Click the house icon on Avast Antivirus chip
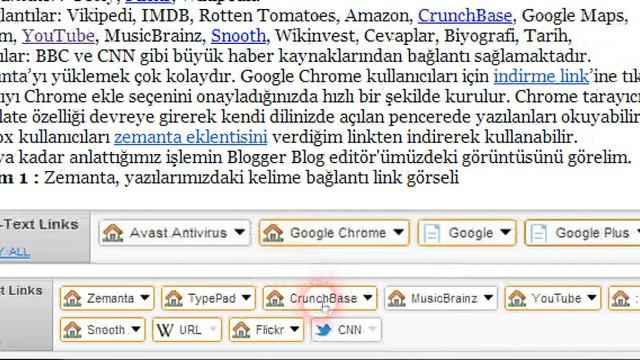The image size is (640, 360). (x=113, y=233)
